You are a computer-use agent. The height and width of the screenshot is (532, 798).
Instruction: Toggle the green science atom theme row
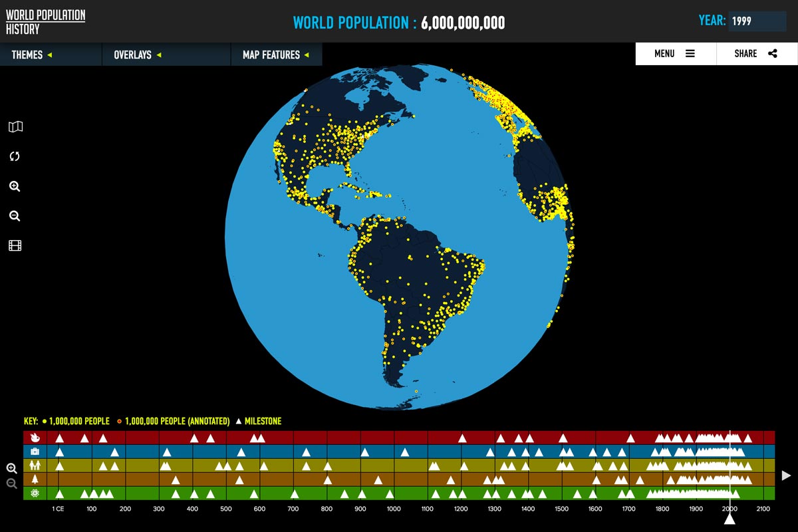pyautogui.click(x=35, y=493)
